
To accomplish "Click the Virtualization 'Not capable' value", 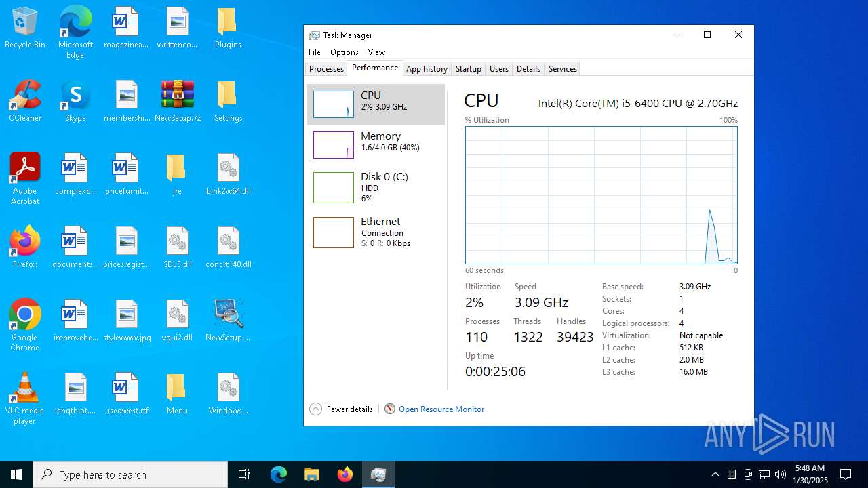I will [701, 335].
